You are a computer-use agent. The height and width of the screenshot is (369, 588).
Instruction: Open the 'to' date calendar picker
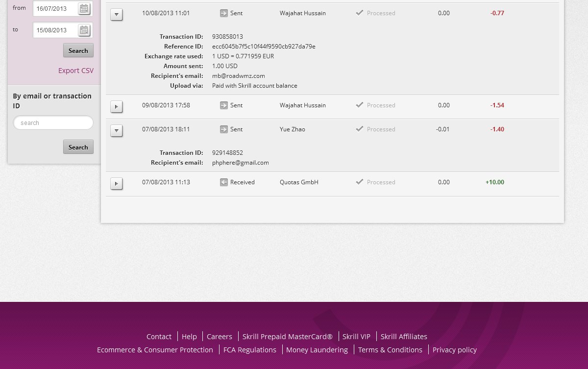(x=84, y=30)
